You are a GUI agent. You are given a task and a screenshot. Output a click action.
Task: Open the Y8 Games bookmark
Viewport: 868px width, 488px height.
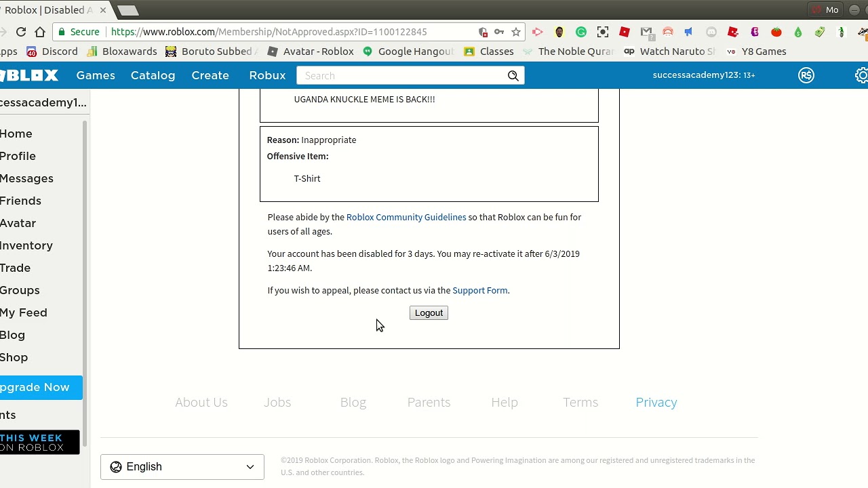(x=756, y=52)
